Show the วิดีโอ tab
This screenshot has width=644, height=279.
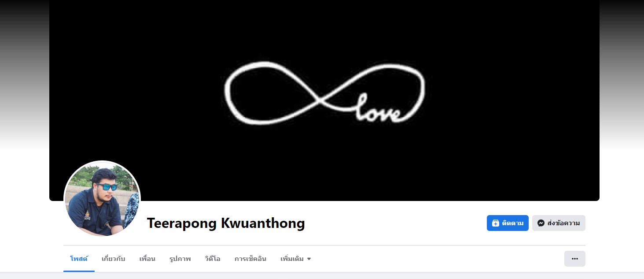click(213, 259)
